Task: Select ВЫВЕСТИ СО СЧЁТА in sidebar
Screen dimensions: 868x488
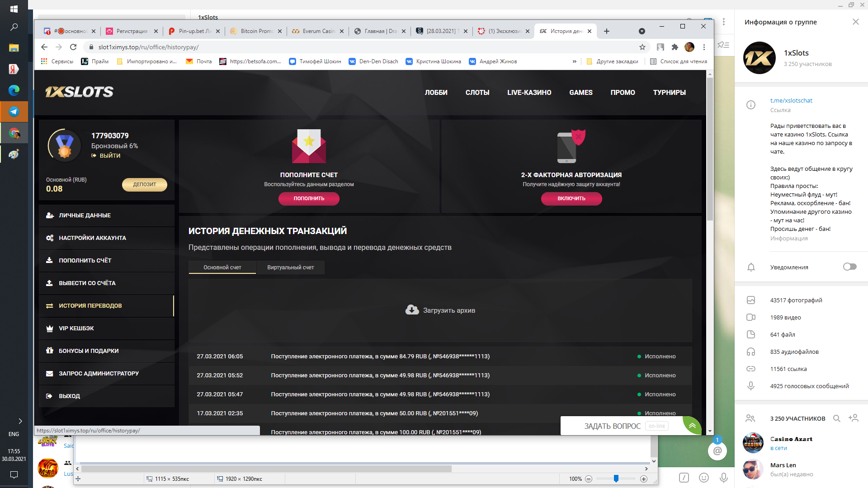Action: [x=87, y=283]
